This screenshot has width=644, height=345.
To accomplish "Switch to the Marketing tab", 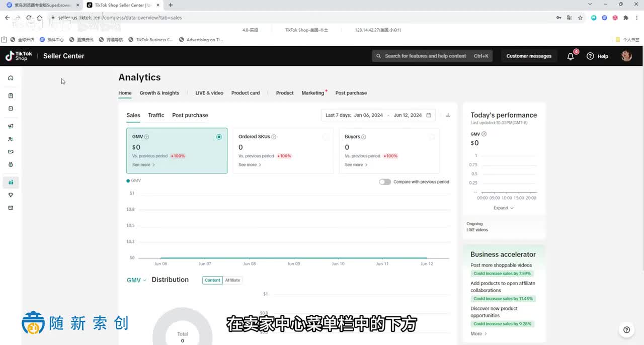I will [313, 93].
